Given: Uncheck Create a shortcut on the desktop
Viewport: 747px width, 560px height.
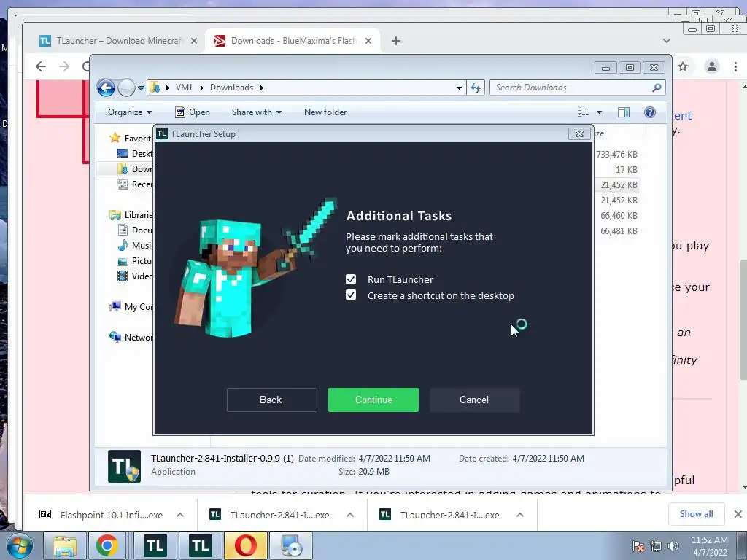Looking at the screenshot, I should (x=351, y=295).
